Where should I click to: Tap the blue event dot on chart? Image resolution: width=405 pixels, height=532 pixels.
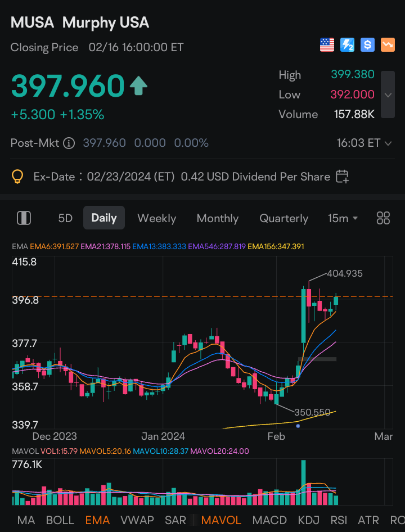298,426
